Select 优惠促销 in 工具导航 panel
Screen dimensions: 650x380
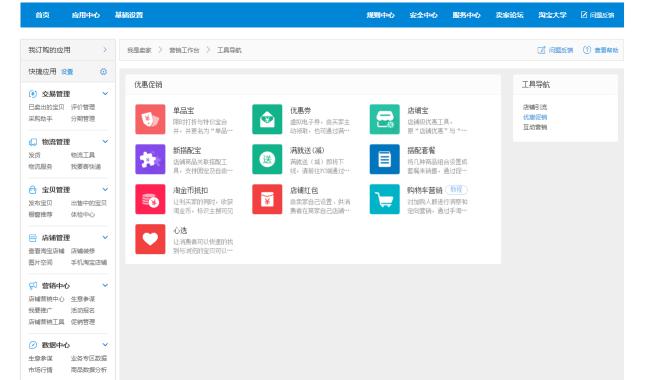[x=535, y=117]
